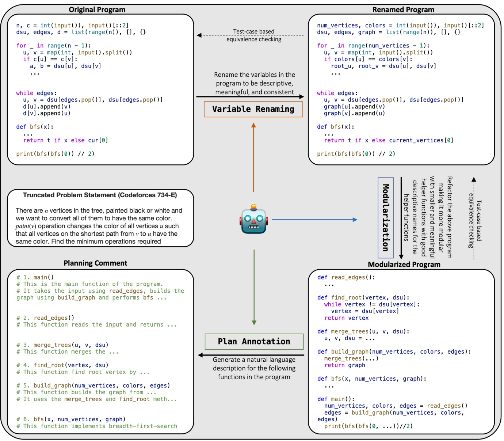Click the Variable Renaming box
The image size is (504, 441).
(x=253, y=109)
